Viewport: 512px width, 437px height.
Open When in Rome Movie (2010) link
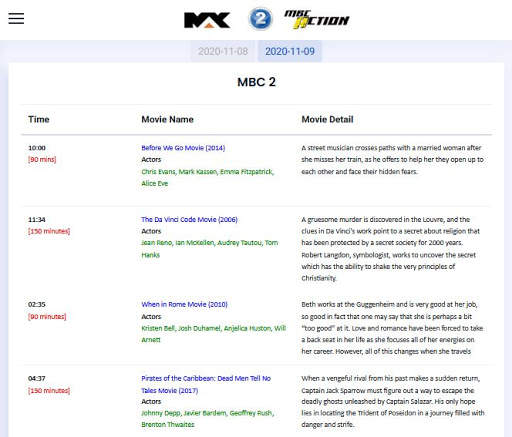tap(184, 304)
